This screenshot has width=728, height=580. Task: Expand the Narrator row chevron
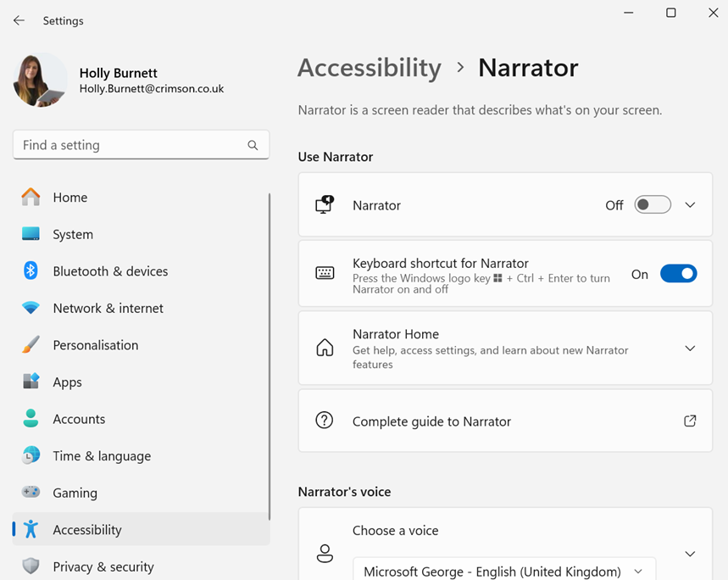[x=690, y=205]
